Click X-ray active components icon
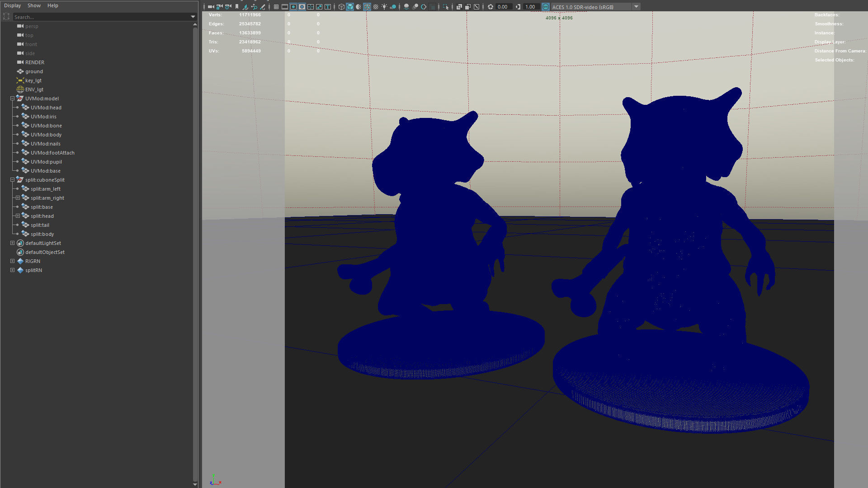This screenshot has width=868, height=488. [x=467, y=7]
